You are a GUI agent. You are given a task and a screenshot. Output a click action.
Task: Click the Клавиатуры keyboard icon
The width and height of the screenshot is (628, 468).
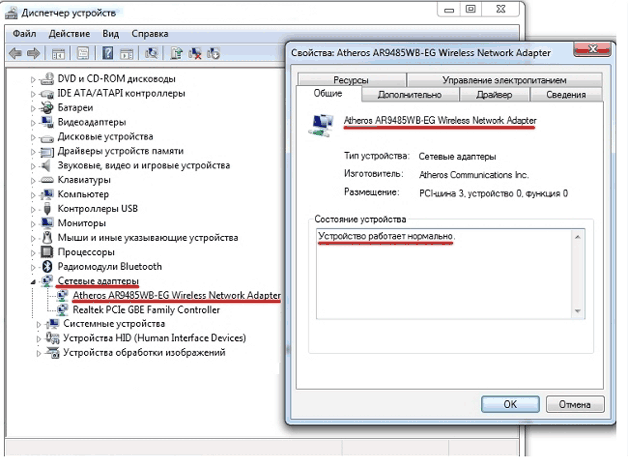47,180
